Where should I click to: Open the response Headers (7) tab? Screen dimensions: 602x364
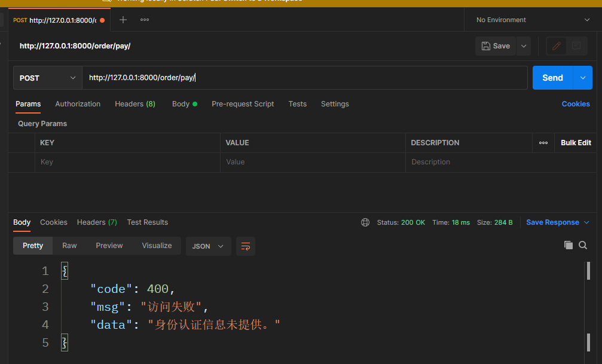click(x=97, y=222)
